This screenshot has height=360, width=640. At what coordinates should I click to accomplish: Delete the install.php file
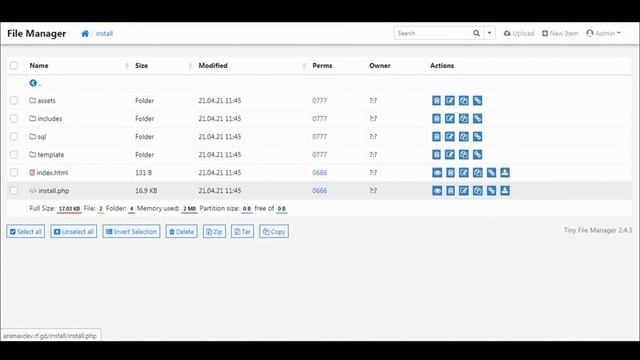coord(450,191)
